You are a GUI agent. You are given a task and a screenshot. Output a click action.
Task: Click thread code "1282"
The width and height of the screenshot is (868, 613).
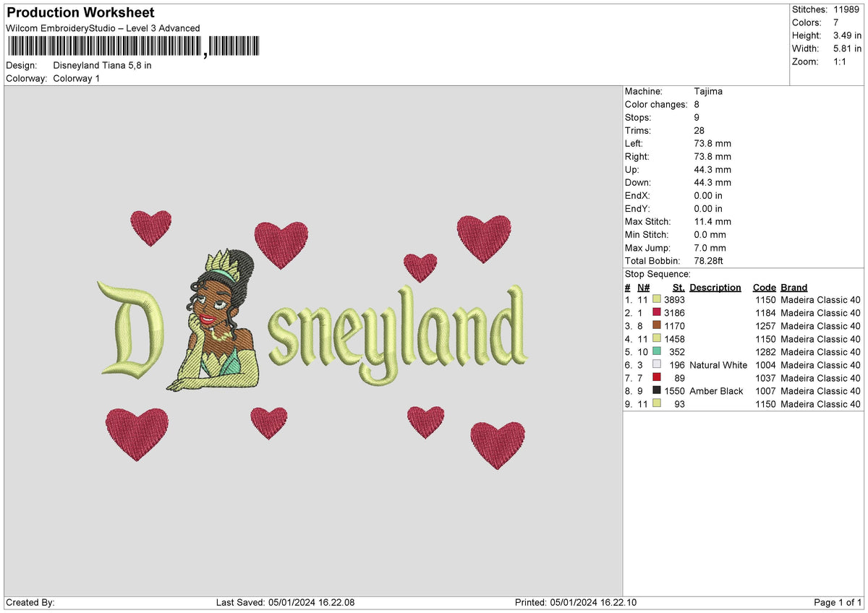pyautogui.click(x=765, y=352)
